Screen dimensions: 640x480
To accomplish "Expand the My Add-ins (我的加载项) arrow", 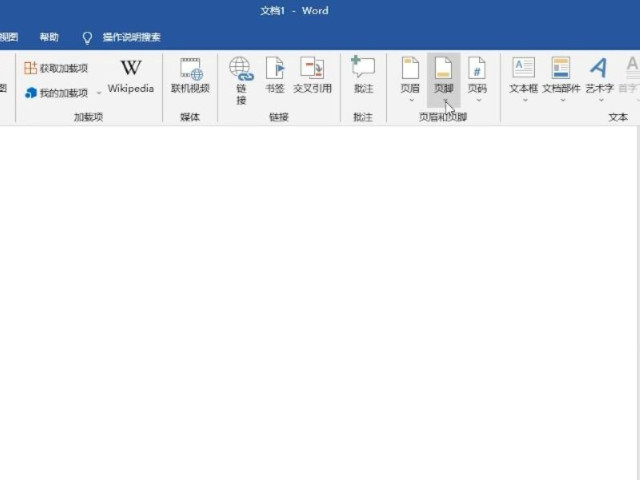I will click(x=98, y=94).
